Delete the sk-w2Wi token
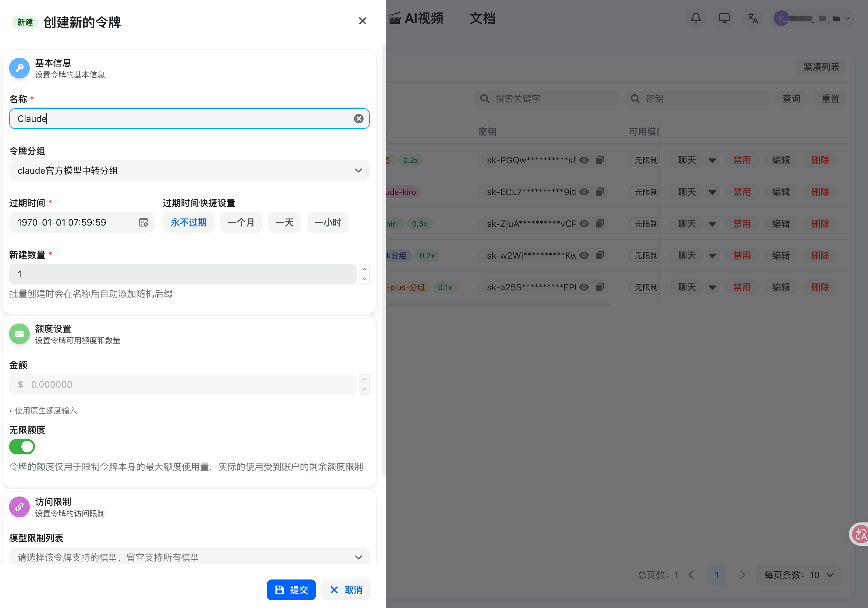This screenshot has width=868, height=608. [x=820, y=256]
